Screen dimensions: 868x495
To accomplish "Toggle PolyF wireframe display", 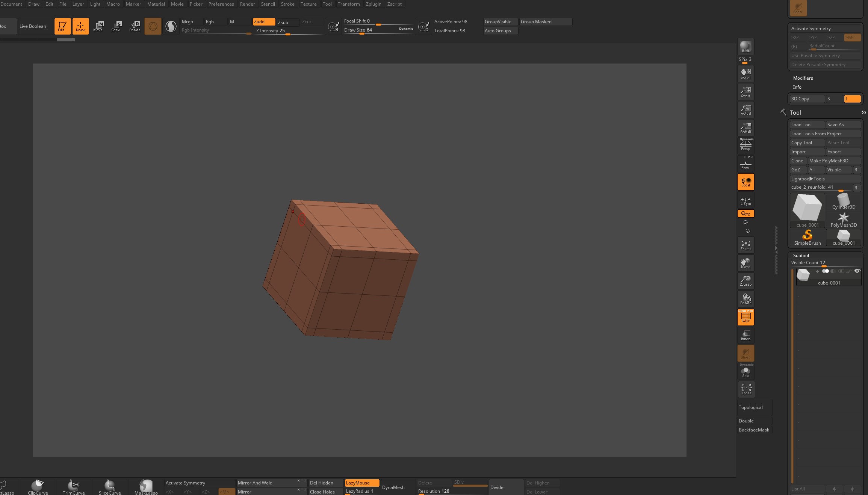I will (746, 317).
